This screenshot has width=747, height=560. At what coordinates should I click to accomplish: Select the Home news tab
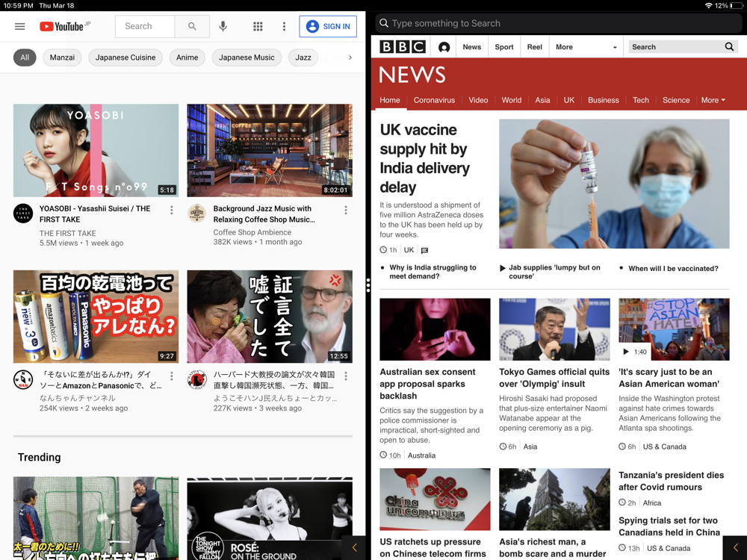[x=390, y=100]
